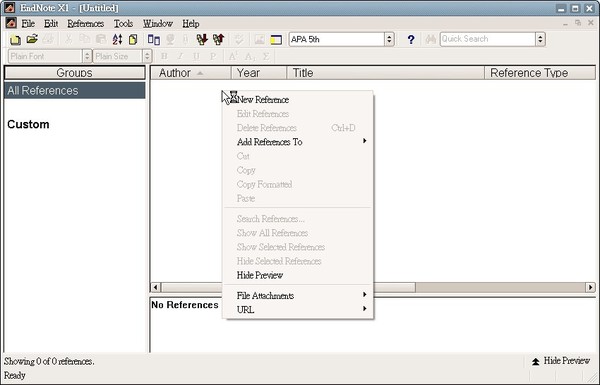Select All References group
Viewport: 600px width, 385px height.
tap(75, 91)
